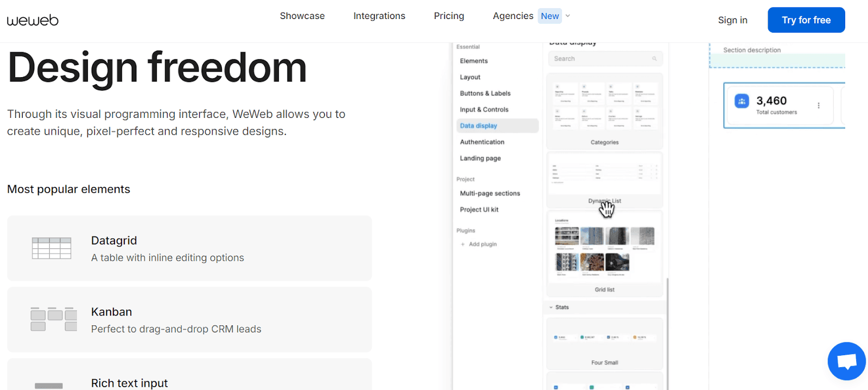Select the Grid list component thumbnail
Image resolution: width=868 pixels, height=390 pixels.
605,254
